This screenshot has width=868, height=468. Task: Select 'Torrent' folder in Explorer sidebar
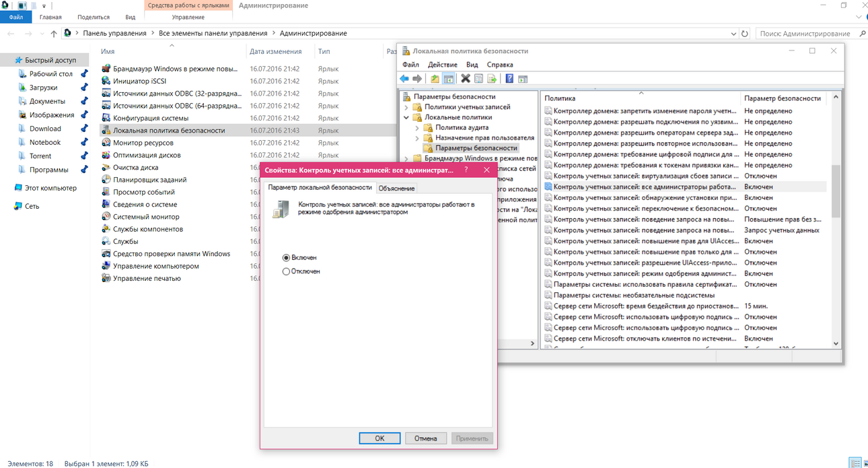pos(40,156)
